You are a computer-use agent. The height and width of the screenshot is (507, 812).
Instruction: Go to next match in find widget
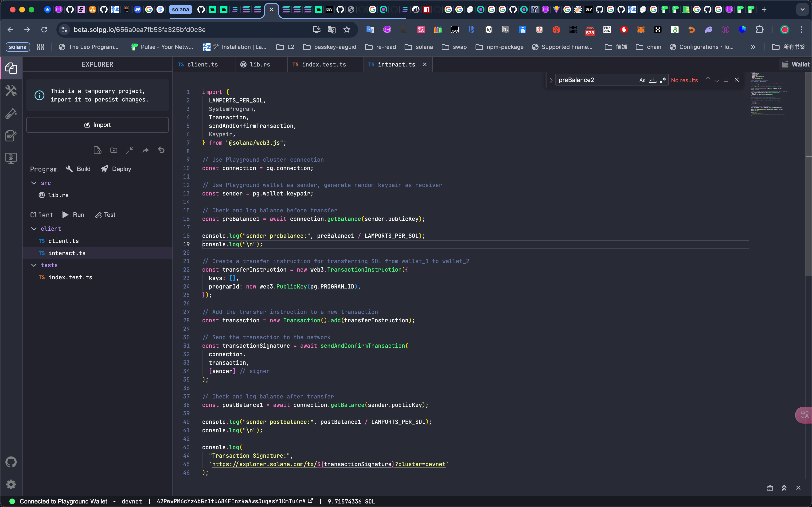[717, 80]
